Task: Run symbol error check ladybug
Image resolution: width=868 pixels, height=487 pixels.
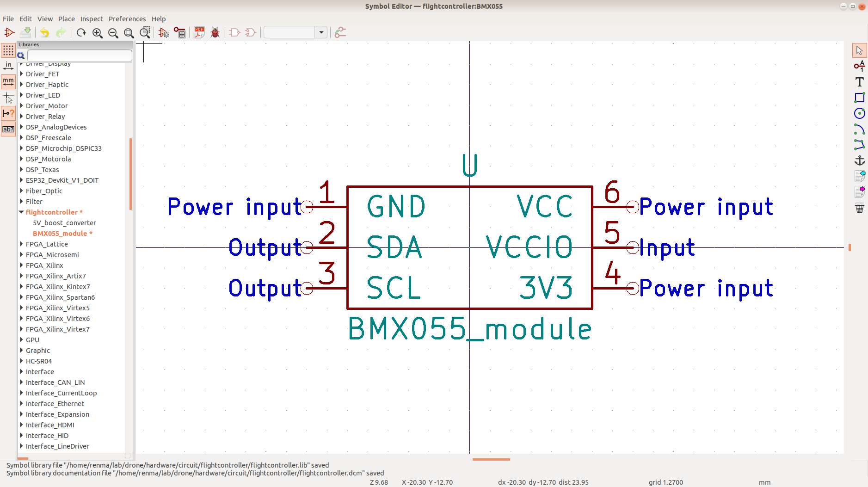Action: [x=215, y=32]
